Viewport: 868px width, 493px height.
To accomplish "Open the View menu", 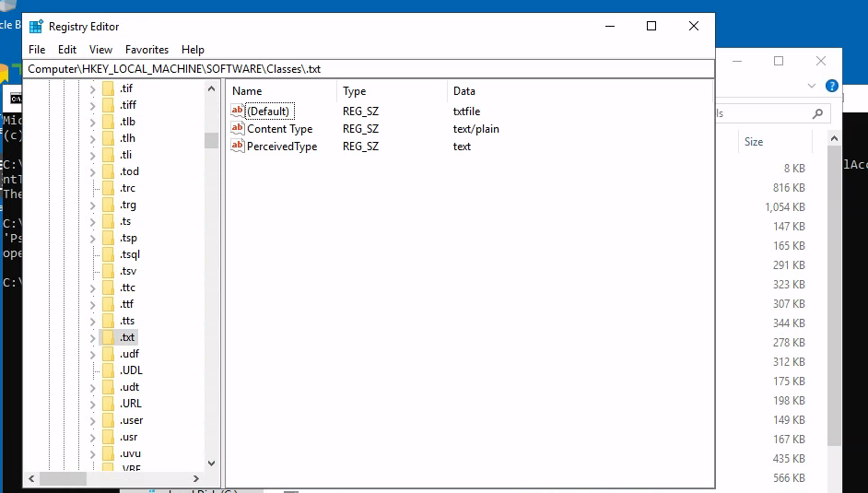I will [100, 49].
